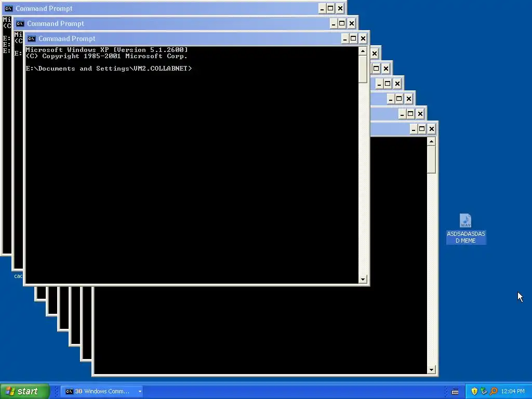Select the ASDSADASDAS D MEME WAV desktop file
Image resolution: width=532 pixels, height=399 pixels.
click(x=466, y=229)
